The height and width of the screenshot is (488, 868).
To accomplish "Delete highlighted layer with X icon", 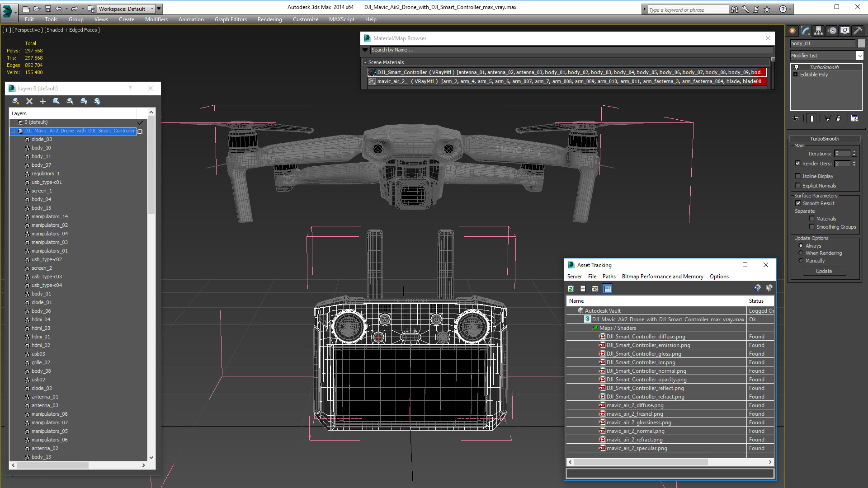I will click(x=29, y=101).
